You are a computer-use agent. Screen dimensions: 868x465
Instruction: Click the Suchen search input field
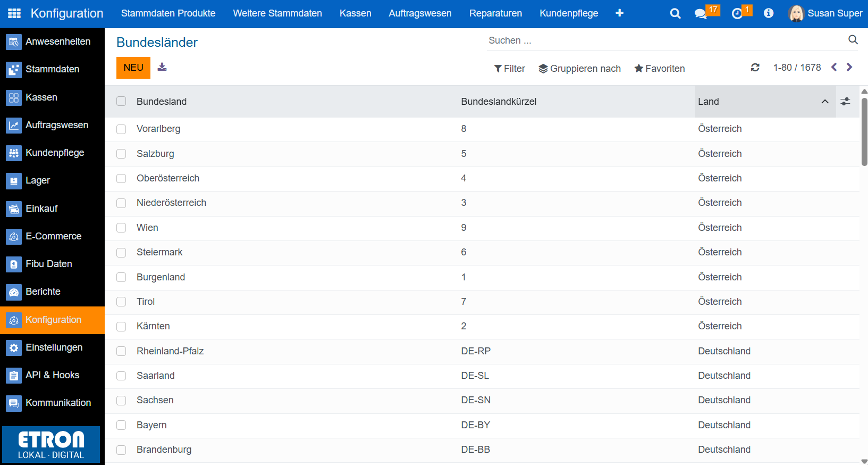[x=664, y=40]
